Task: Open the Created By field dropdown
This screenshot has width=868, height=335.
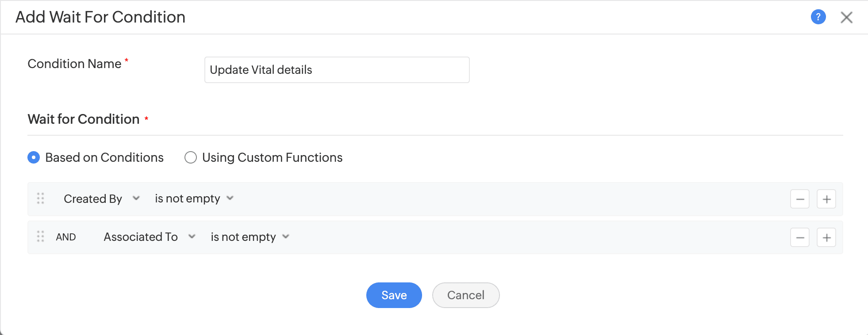Action: pyautogui.click(x=101, y=198)
